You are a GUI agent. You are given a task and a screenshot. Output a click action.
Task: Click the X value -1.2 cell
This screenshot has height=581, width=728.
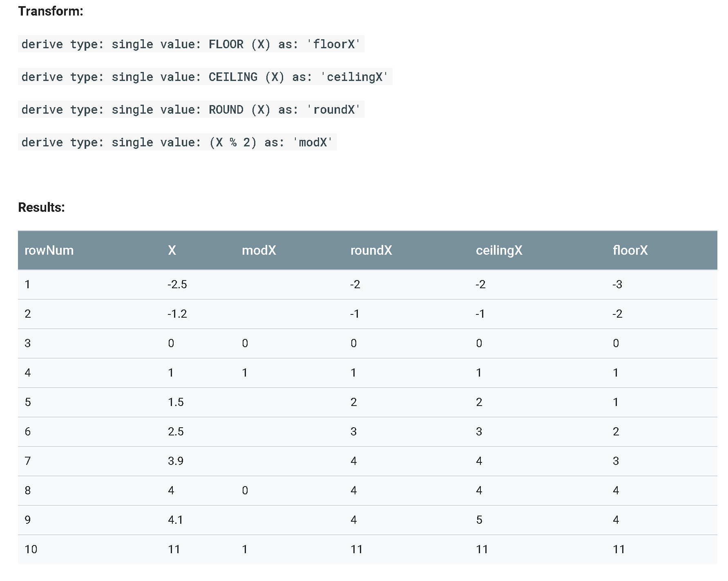(x=177, y=314)
